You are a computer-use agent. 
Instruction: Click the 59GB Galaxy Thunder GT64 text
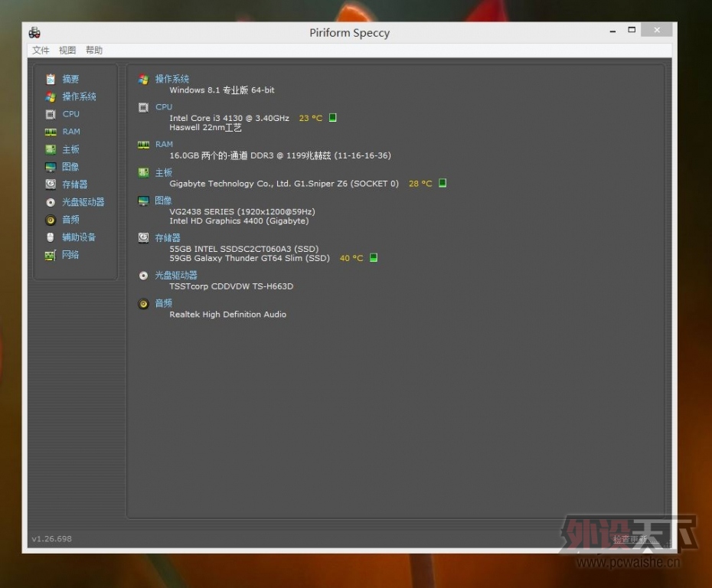click(x=250, y=258)
